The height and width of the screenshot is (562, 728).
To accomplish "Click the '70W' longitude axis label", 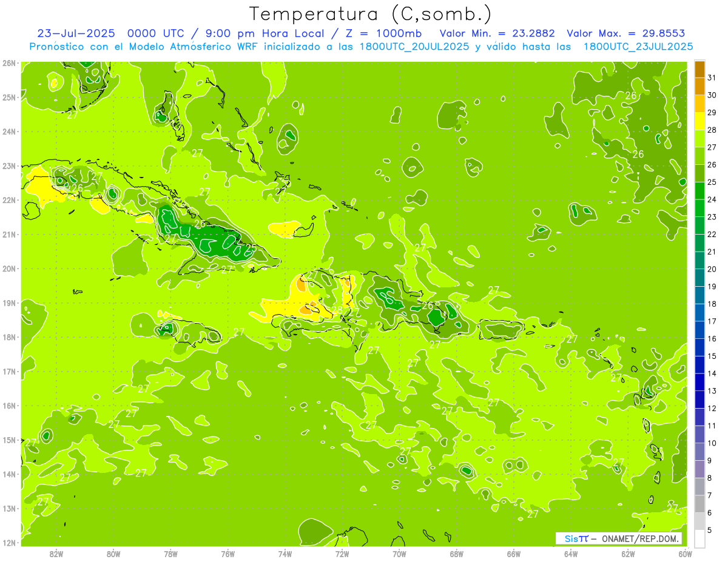I will (x=399, y=554).
